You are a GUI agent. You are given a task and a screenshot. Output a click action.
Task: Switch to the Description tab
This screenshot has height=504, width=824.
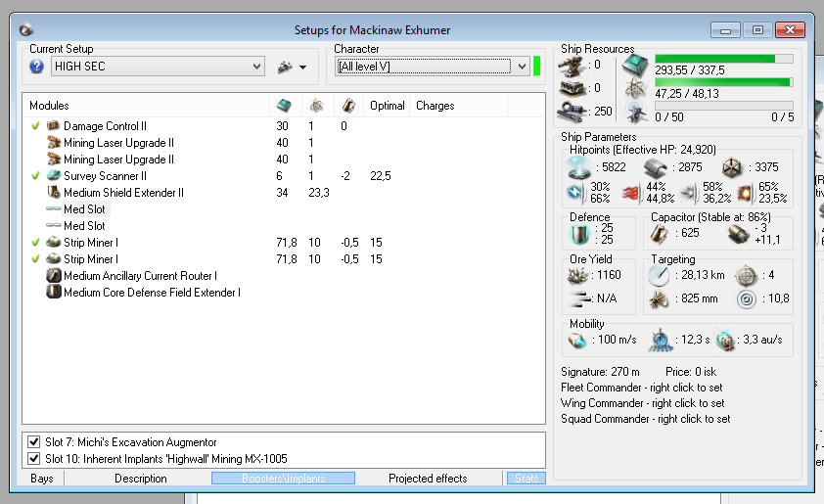[x=141, y=479]
